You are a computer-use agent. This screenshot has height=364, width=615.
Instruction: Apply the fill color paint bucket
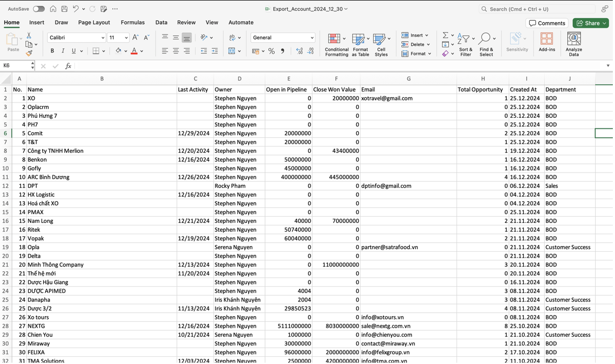pyautogui.click(x=118, y=51)
